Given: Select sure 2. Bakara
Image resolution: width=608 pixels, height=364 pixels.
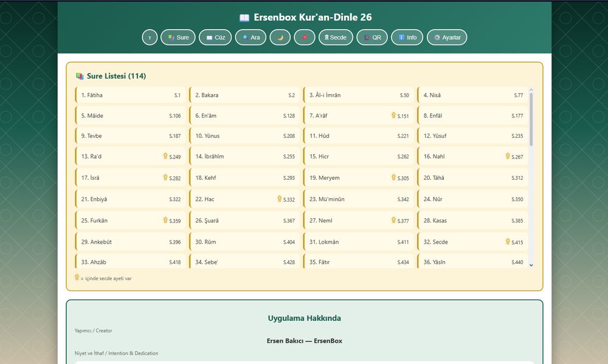Looking at the screenshot, I should [244, 95].
